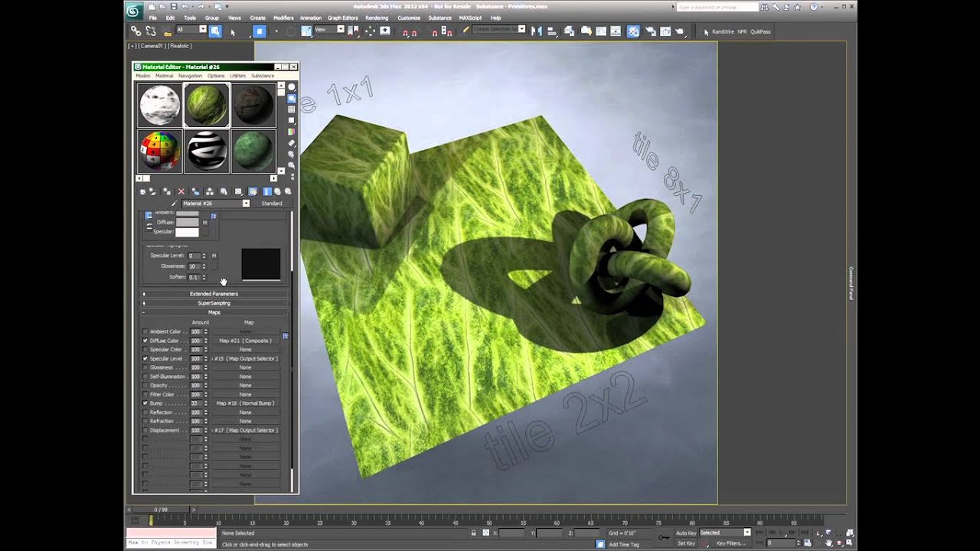This screenshot has height=551, width=980.
Task: Click the 3ds Max application logo button
Action: pos(134,10)
